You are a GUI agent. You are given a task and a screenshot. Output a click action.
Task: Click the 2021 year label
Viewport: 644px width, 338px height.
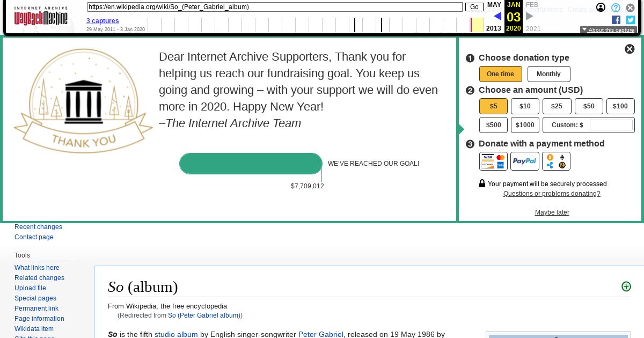point(533,28)
